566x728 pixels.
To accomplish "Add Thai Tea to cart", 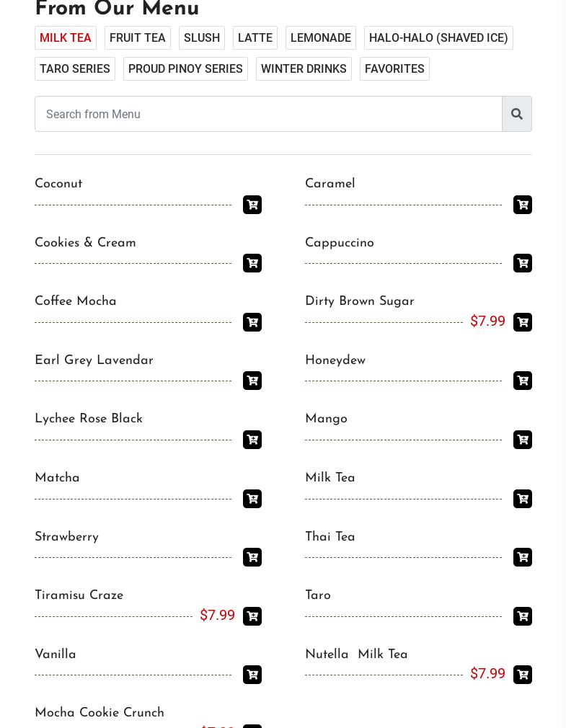I will tap(523, 557).
